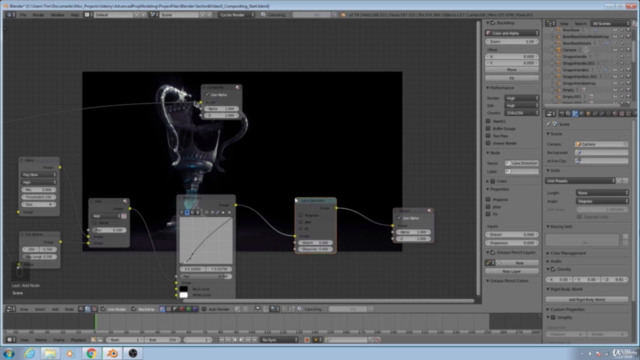This screenshot has height=360, width=640.
Task: Jump to the end frame in timeline
Action: (254, 340)
